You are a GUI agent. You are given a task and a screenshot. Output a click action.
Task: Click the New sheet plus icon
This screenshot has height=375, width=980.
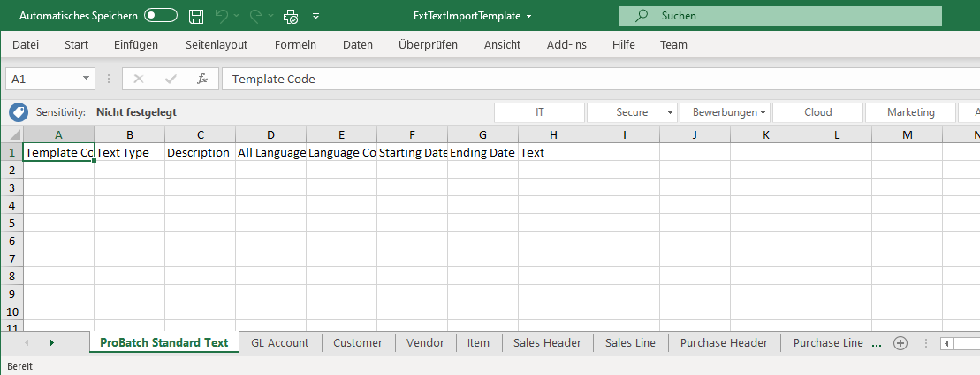pyautogui.click(x=900, y=342)
